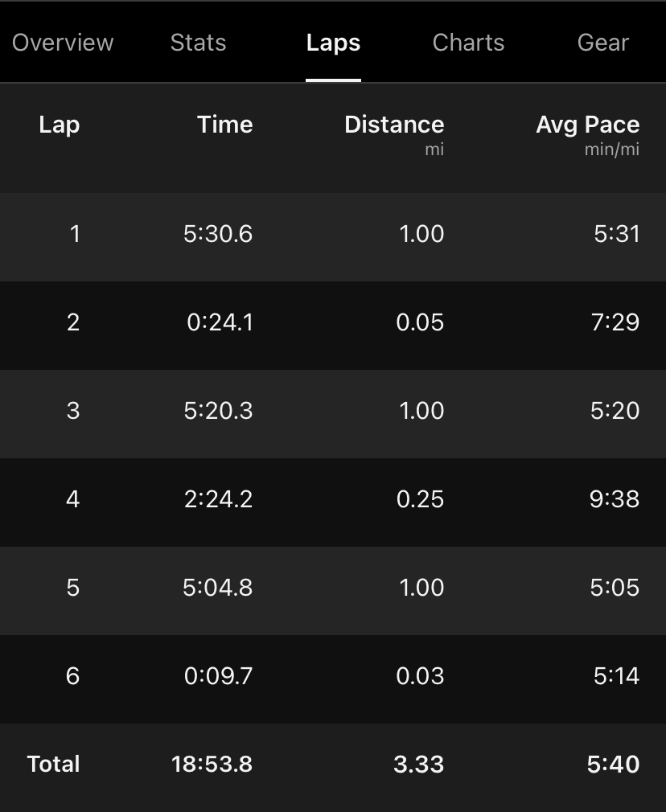Tap the 0.05 distance in lap 2

(420, 322)
